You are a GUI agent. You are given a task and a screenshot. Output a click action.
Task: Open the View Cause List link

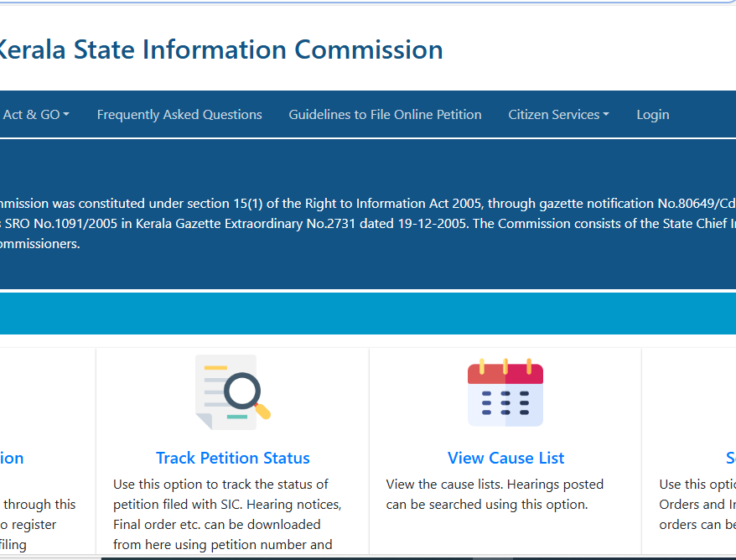click(x=505, y=458)
